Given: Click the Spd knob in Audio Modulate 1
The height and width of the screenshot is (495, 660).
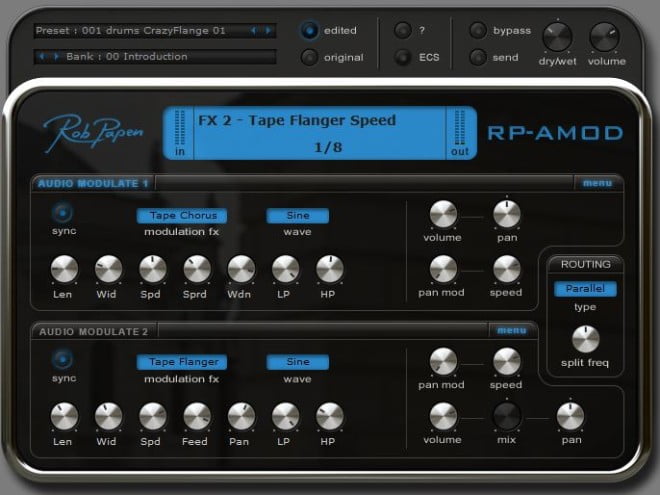Looking at the screenshot, I should pyautogui.click(x=153, y=269).
